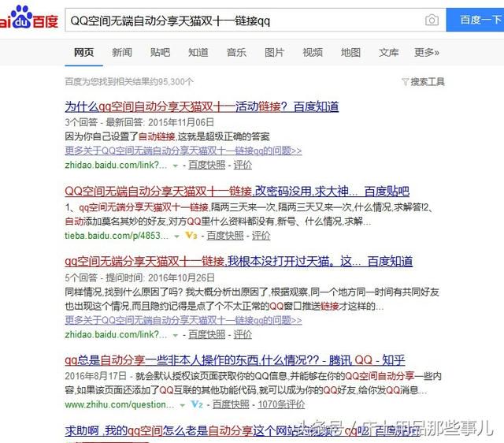Click text 5个回答 - 提问时间: 2016年10月26日
This screenshot has width=504, height=443.
pos(140,277)
